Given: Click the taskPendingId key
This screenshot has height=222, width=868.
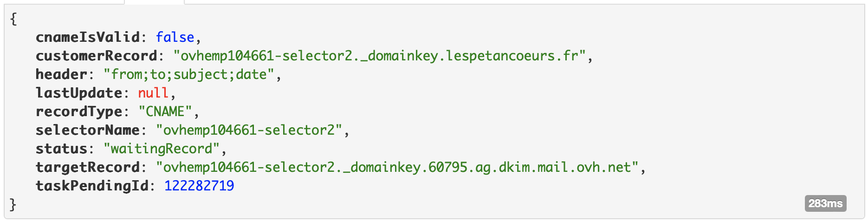Looking at the screenshot, I should (92, 186).
